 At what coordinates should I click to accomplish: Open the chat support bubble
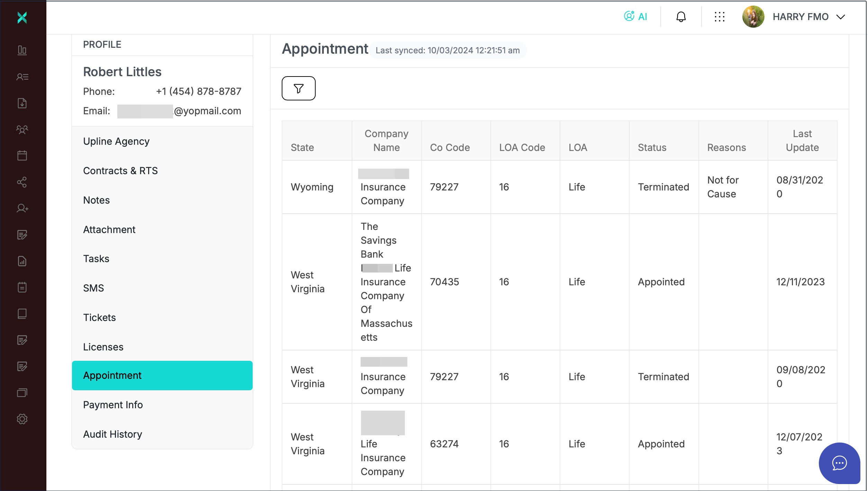pos(839,463)
